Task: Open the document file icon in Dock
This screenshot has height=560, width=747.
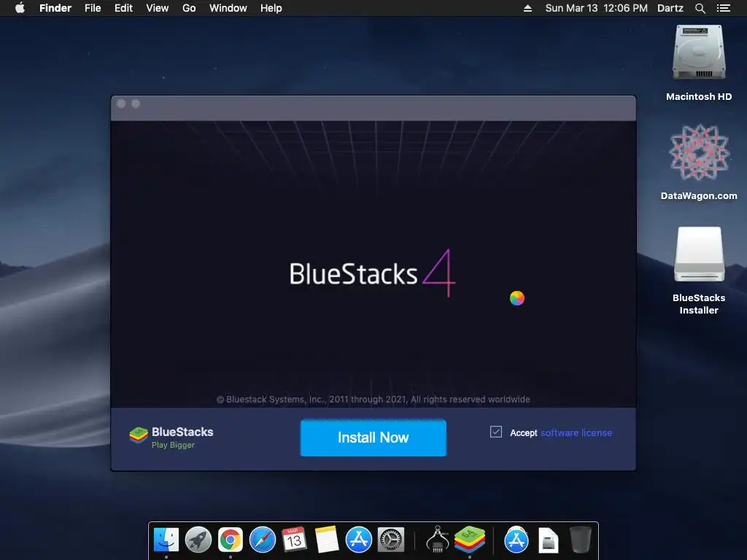Action: 549,540
